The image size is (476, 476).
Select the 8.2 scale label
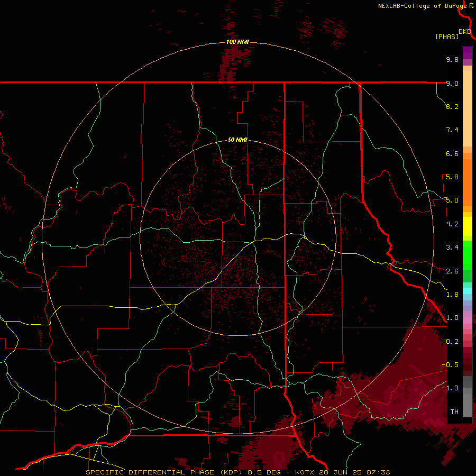tap(452, 106)
